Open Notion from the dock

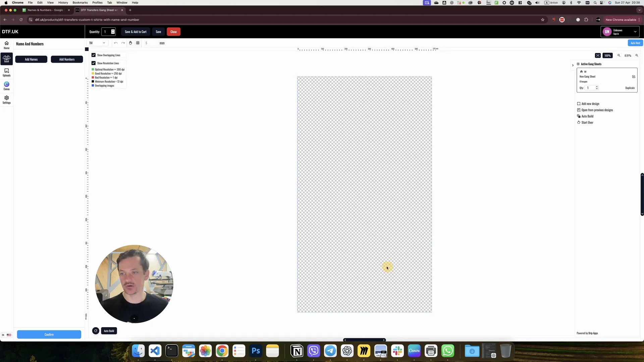click(297, 351)
